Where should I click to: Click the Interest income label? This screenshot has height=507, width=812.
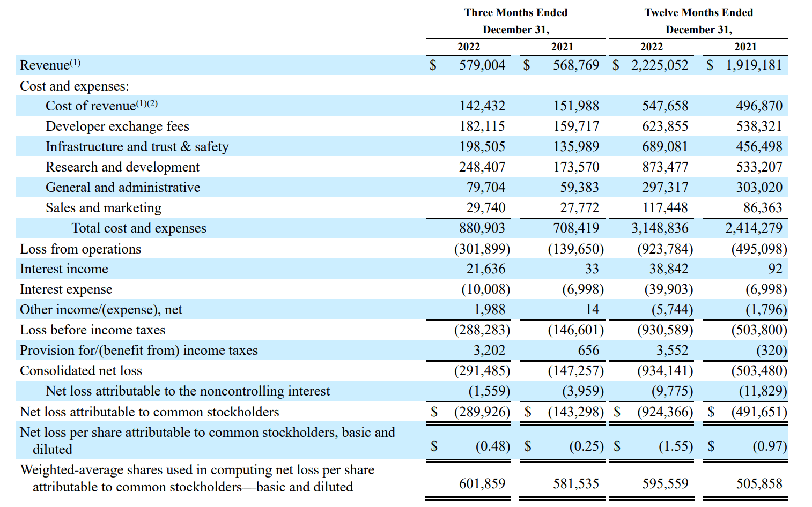coord(64,269)
